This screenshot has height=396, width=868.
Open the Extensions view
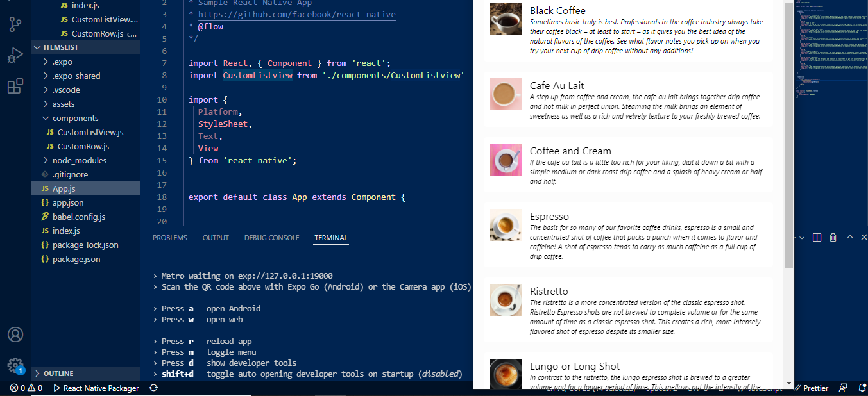pyautogui.click(x=15, y=87)
